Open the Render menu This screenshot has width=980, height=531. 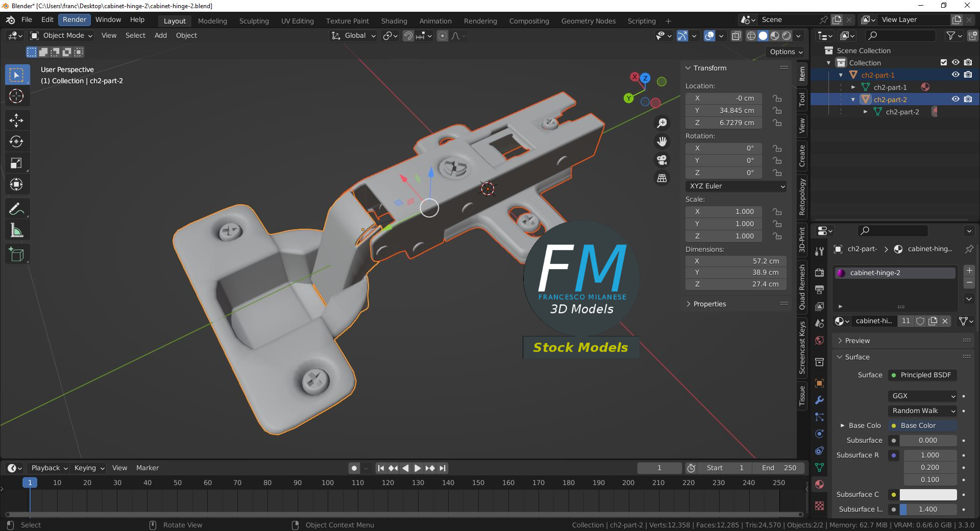75,20
